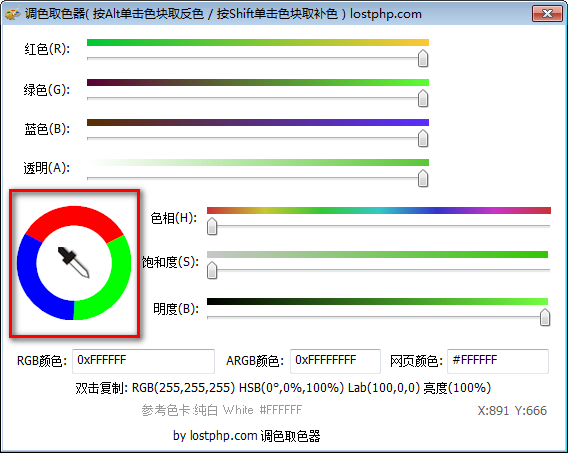This screenshot has height=453, width=568.
Task: Click the brightness black-to-green gradient bar
Action: point(377,301)
